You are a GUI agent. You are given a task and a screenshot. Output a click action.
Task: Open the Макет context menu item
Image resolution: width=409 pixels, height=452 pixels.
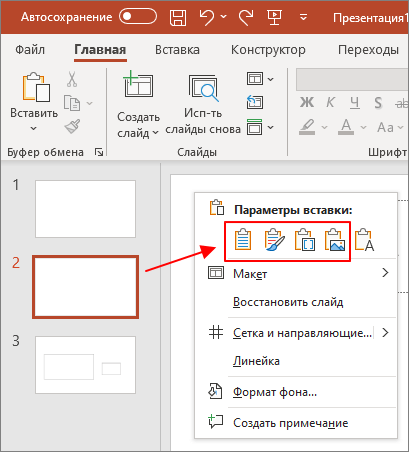tap(296, 273)
